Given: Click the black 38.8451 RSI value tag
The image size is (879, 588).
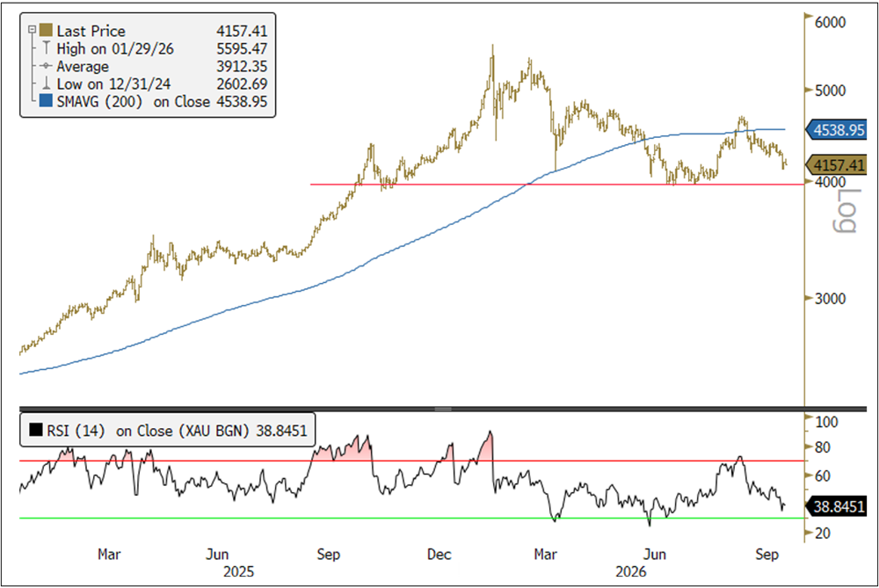Looking at the screenshot, I should pyautogui.click(x=836, y=507).
